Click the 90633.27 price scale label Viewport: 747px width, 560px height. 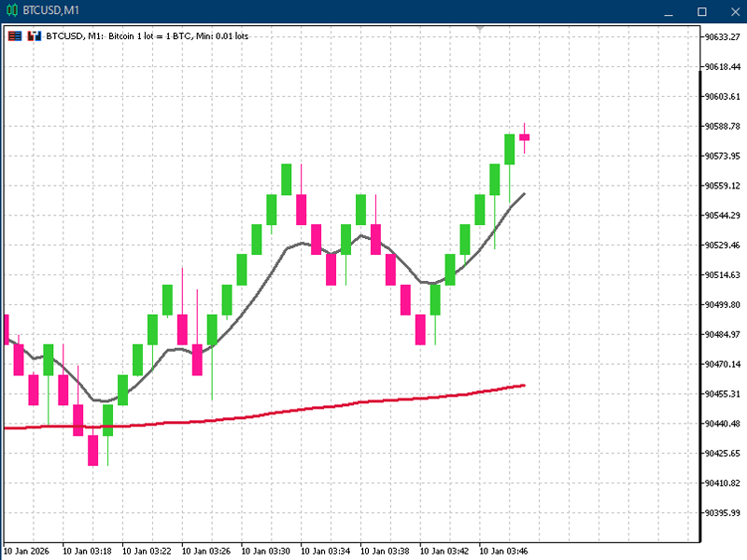721,37
